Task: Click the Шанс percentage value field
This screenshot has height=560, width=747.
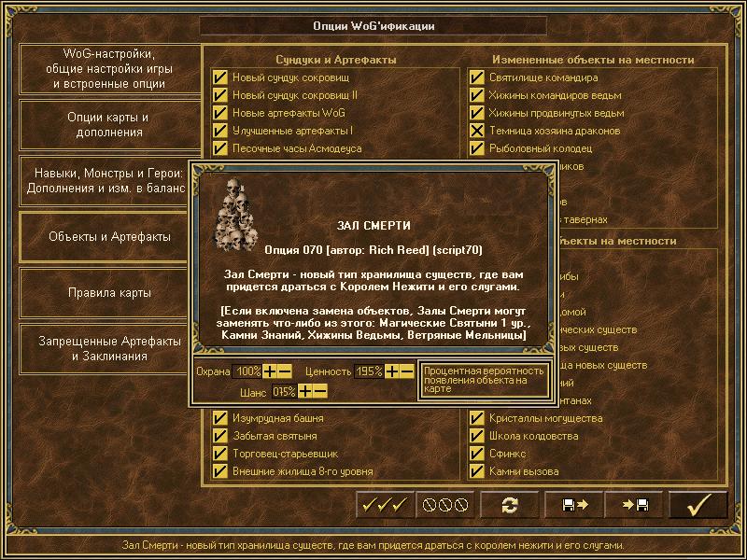Action: click(284, 391)
